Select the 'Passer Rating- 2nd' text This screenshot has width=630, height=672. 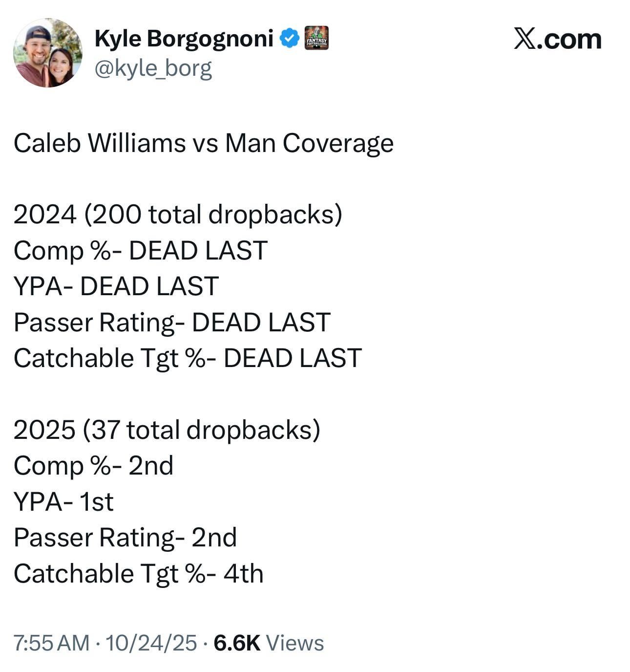(x=125, y=538)
